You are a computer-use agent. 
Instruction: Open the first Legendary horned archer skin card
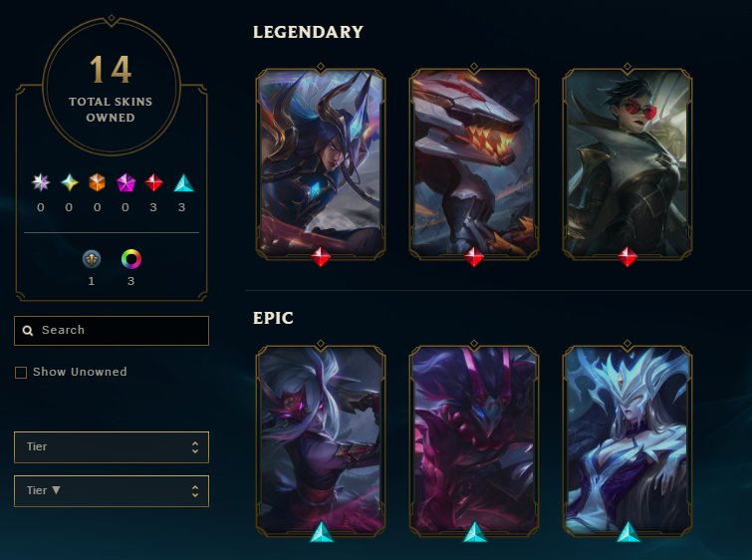click(321, 164)
